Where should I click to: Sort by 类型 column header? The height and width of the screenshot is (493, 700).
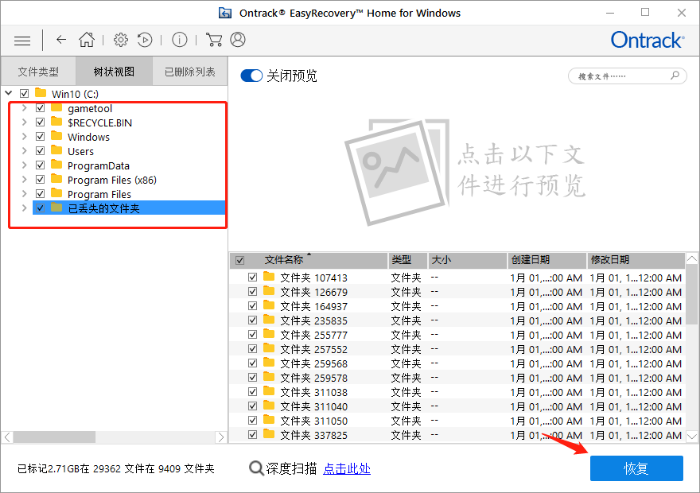coord(408,260)
